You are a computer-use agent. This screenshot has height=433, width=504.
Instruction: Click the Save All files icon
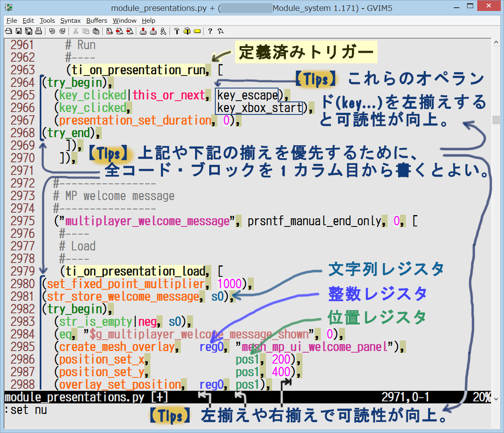coord(28,31)
